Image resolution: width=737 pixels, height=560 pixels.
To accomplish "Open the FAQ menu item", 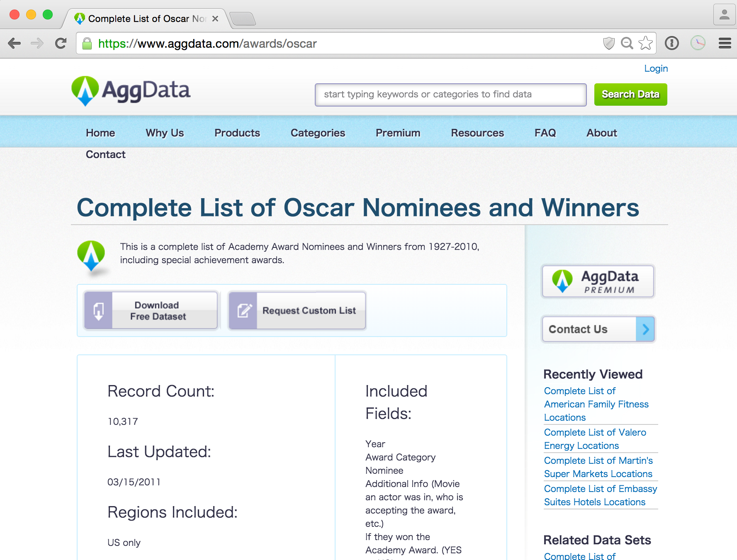I will pyautogui.click(x=545, y=133).
